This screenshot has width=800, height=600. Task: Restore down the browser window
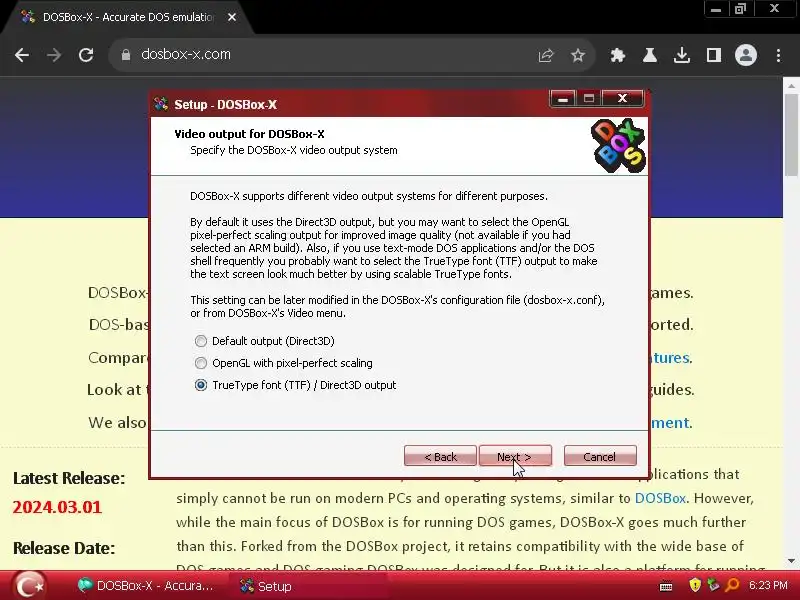tap(741, 9)
